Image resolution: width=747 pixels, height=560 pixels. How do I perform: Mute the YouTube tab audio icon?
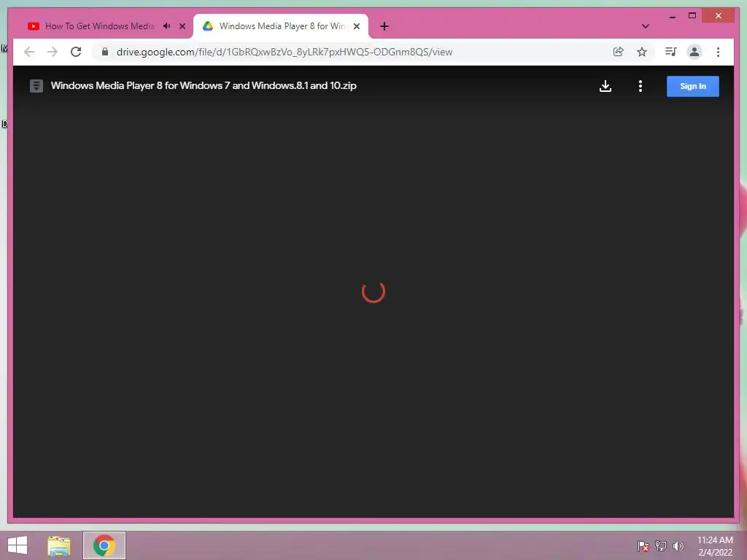167,26
